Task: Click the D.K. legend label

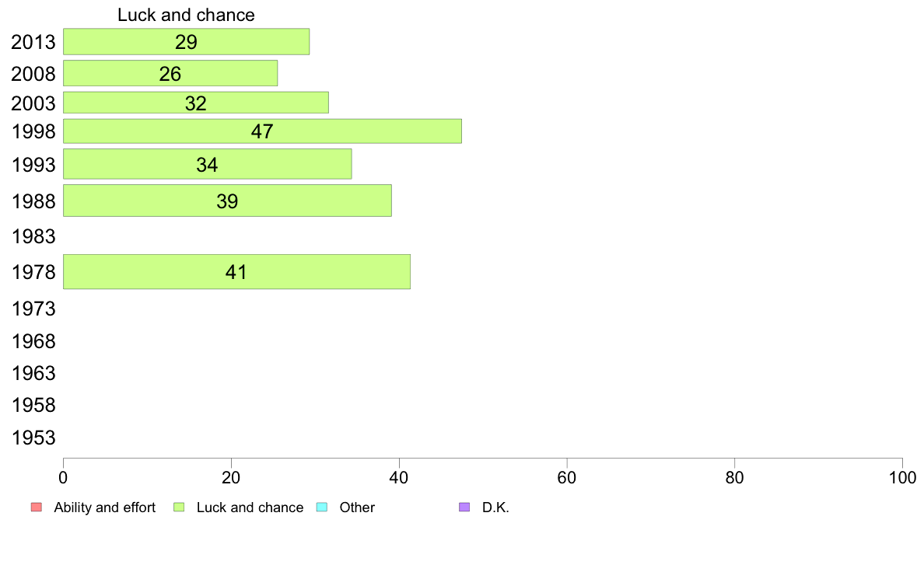Action: point(495,507)
